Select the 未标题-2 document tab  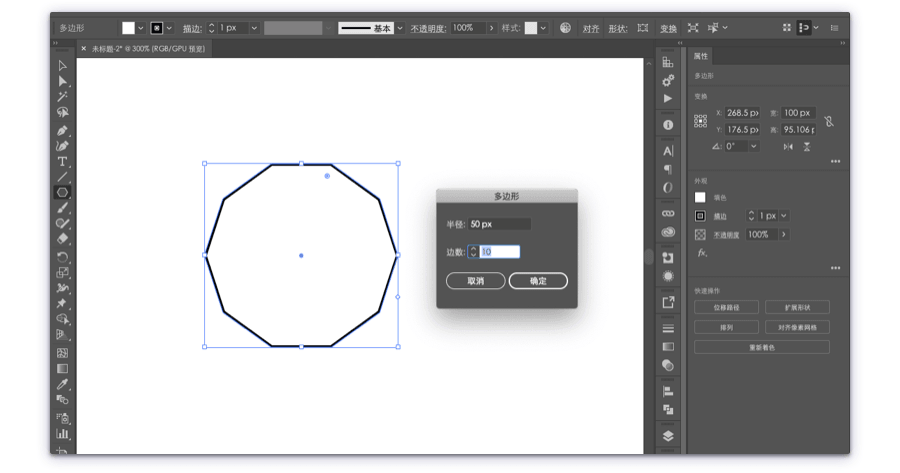pyautogui.click(x=148, y=49)
